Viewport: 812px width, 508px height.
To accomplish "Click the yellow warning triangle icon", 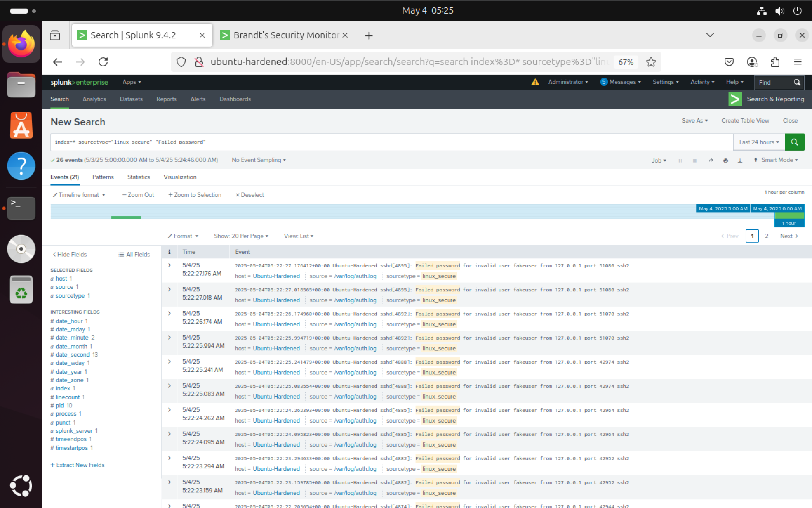I will pos(535,82).
